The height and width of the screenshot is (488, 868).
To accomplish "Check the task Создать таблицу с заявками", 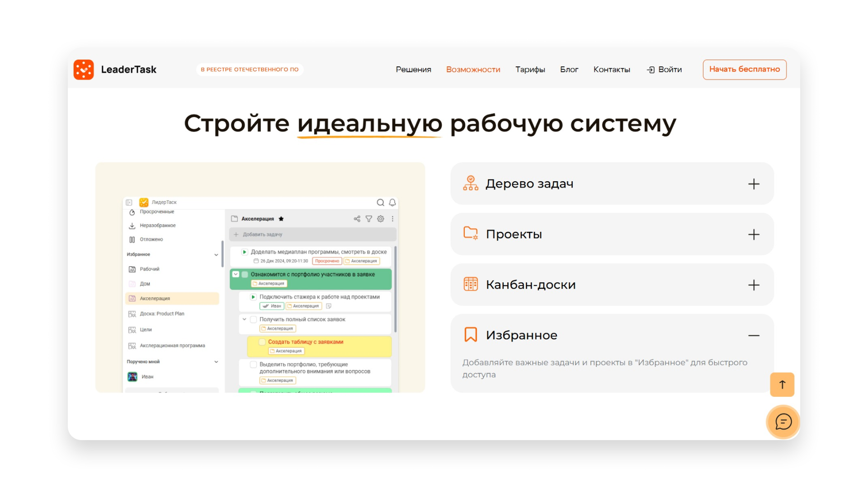I will [262, 342].
